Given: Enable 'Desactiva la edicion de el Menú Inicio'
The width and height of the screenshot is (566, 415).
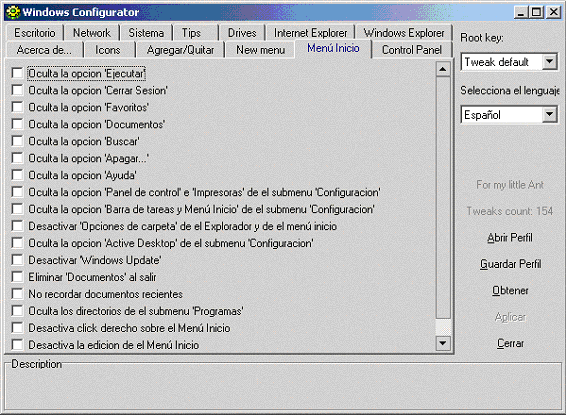Looking at the screenshot, I should 17,345.
